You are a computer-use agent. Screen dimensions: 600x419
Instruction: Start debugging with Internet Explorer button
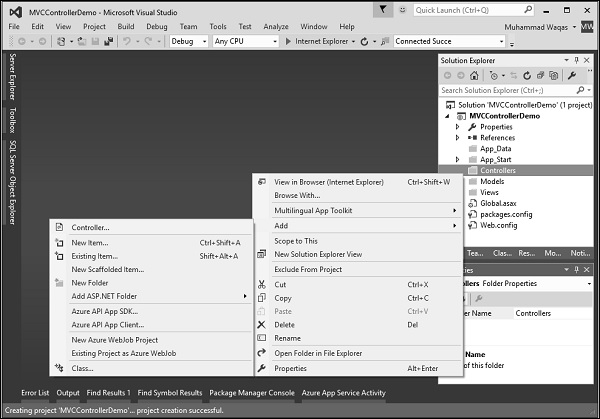(317, 41)
